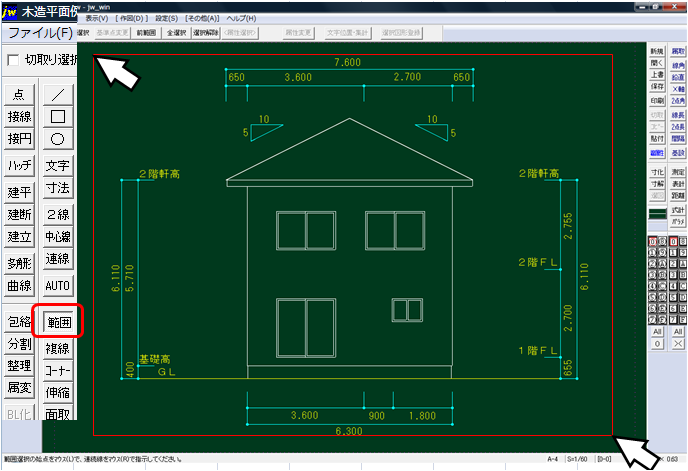Click the 複線 offset line tool

click(58, 348)
